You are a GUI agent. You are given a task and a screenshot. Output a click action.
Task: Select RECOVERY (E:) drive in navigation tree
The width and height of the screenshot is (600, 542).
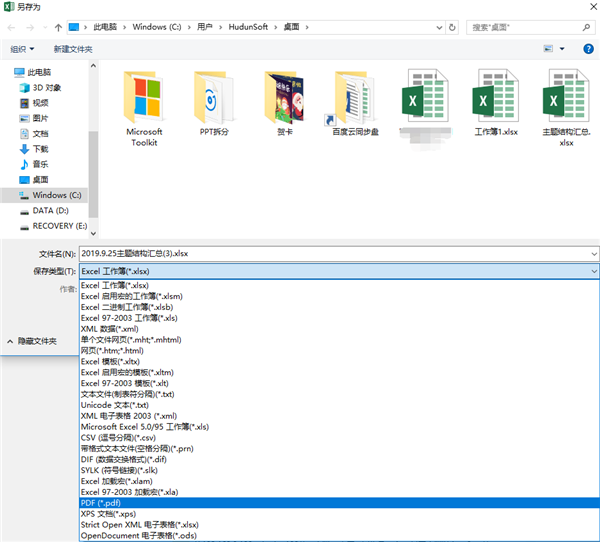click(x=54, y=226)
